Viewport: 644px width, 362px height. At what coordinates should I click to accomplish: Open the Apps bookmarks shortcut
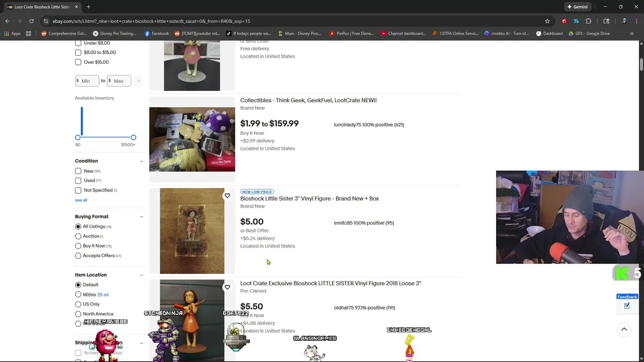coord(12,34)
